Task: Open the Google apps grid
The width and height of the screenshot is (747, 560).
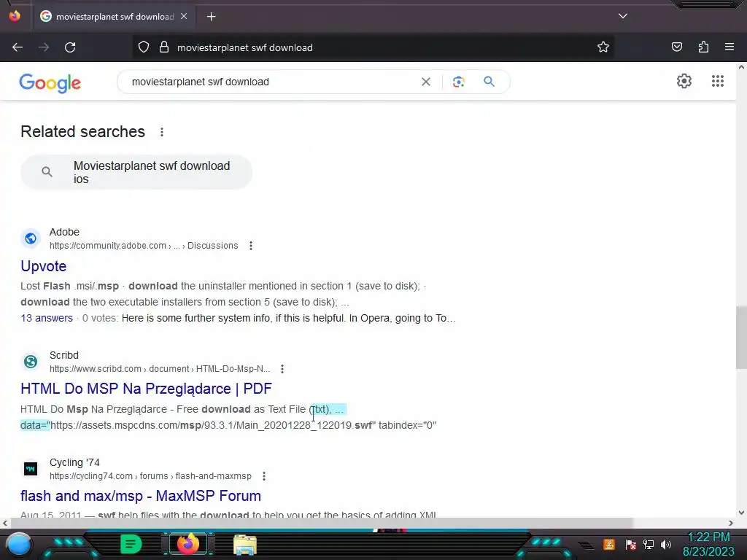Action: pos(718,81)
